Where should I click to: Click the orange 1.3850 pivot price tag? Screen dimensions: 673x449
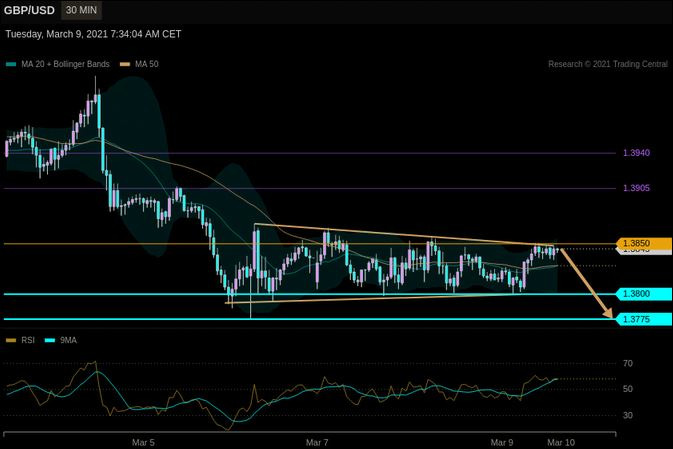[644, 243]
